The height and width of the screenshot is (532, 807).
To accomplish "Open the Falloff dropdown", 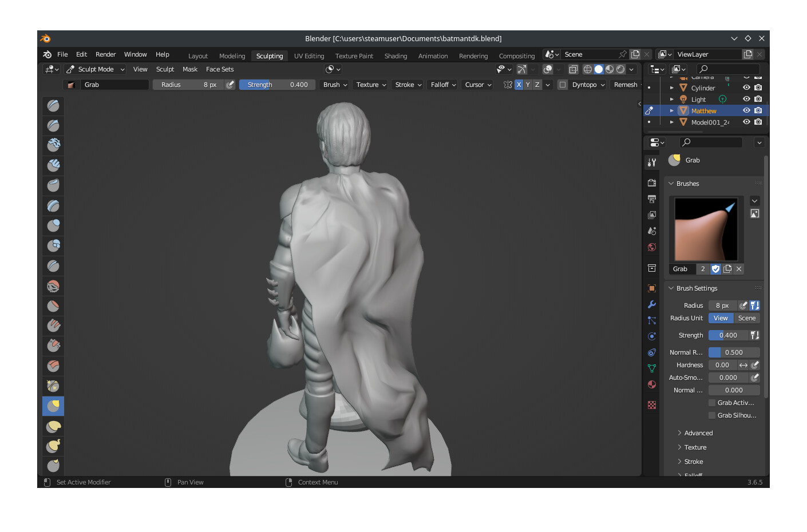I will tap(443, 85).
